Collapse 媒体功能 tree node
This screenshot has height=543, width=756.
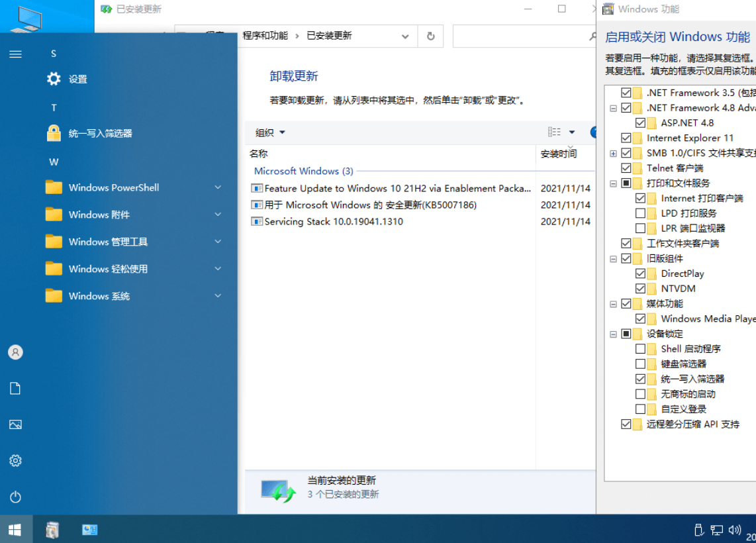pyautogui.click(x=613, y=305)
